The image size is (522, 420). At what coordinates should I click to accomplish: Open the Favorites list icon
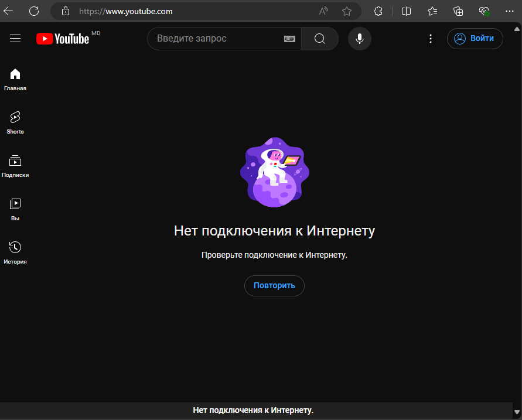[432, 11]
